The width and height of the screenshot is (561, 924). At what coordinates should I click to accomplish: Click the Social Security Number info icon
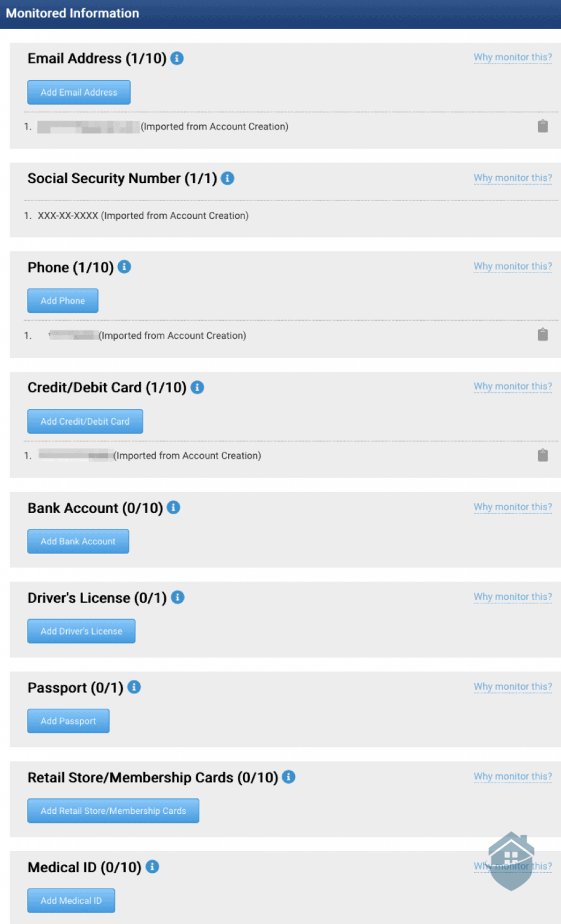[228, 178]
